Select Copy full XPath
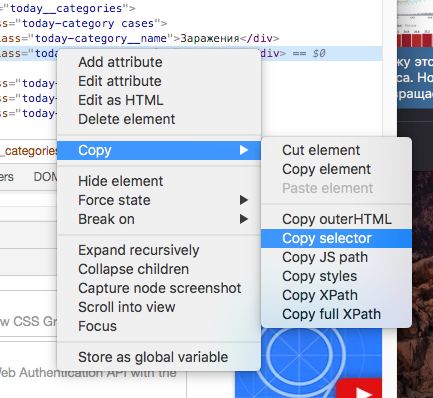This screenshot has height=398, width=433. tap(336, 314)
